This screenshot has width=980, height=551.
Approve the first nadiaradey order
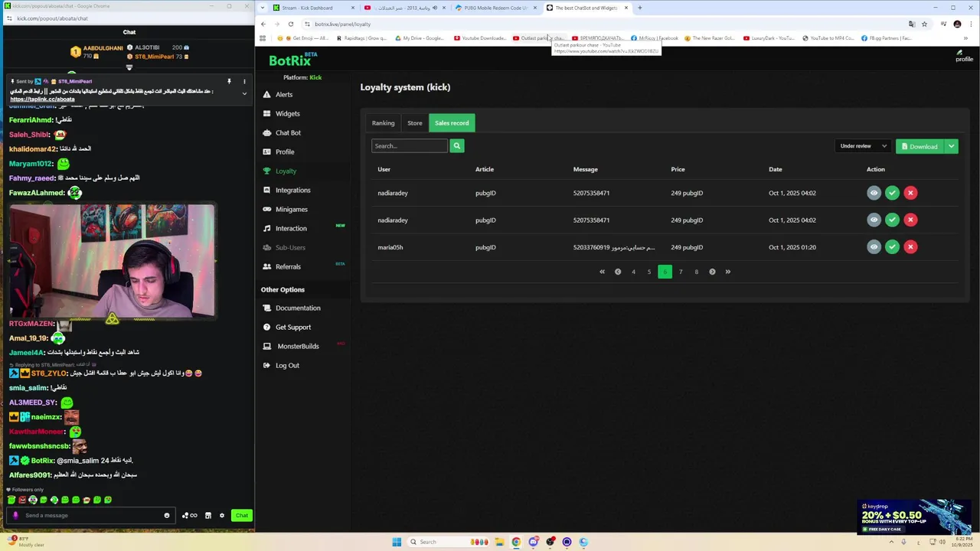[892, 193]
